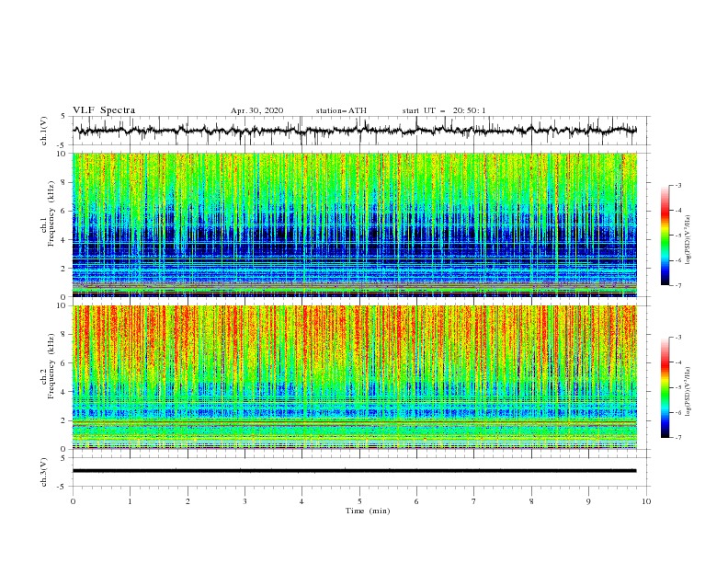This screenshot has width=728, height=563.
Task: Click the "6" frequency tick of ch.1 spectrogram
Action: (x=64, y=211)
